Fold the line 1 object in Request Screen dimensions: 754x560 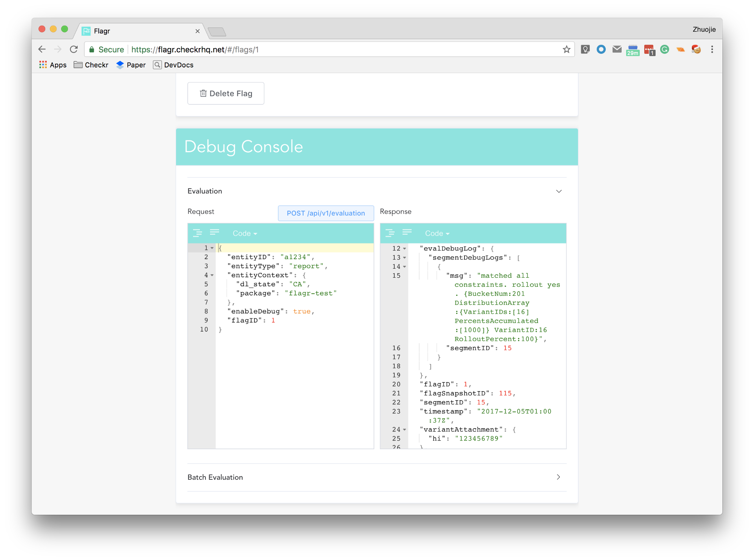point(212,248)
